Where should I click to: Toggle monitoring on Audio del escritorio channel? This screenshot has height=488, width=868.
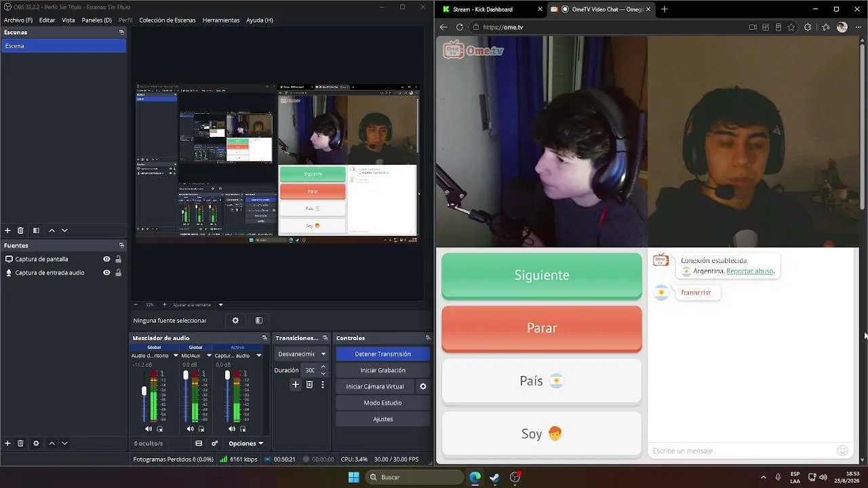coord(160,429)
